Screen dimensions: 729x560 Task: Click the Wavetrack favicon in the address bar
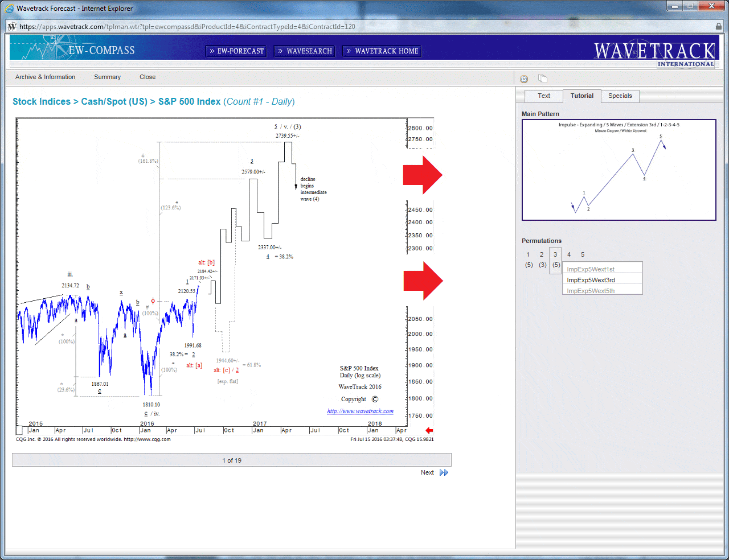pos(12,26)
